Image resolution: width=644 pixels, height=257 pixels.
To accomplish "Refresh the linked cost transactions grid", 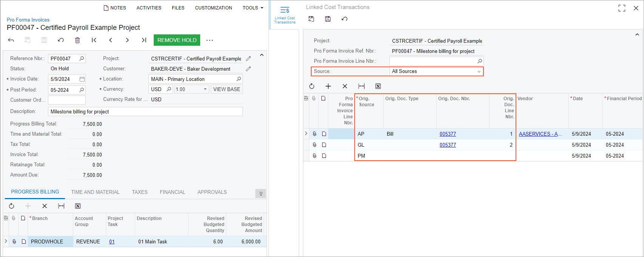I will [x=312, y=86].
